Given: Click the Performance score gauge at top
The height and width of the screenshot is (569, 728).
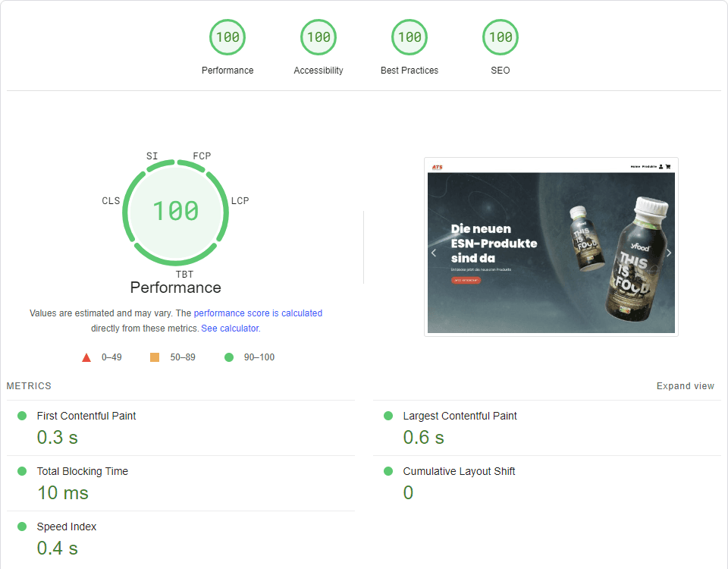Looking at the screenshot, I should (227, 37).
